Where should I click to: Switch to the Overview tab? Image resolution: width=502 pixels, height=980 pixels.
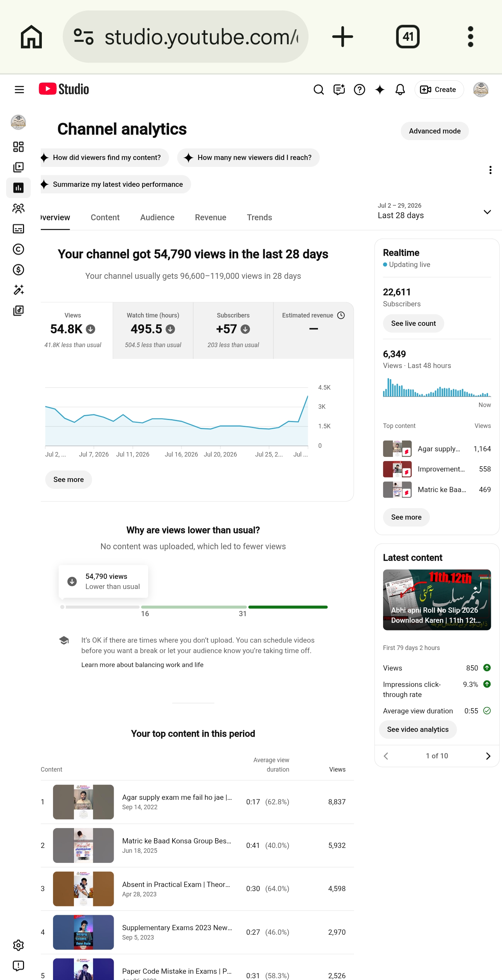(55, 217)
